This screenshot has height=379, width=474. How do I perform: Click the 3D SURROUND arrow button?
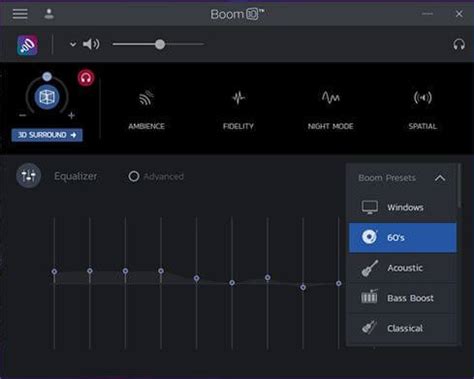[47, 135]
